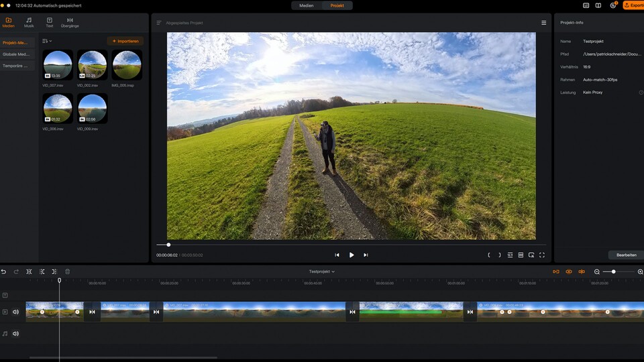
Task: Click the zoom-out magnifier for timeline
Action: [x=597, y=271]
